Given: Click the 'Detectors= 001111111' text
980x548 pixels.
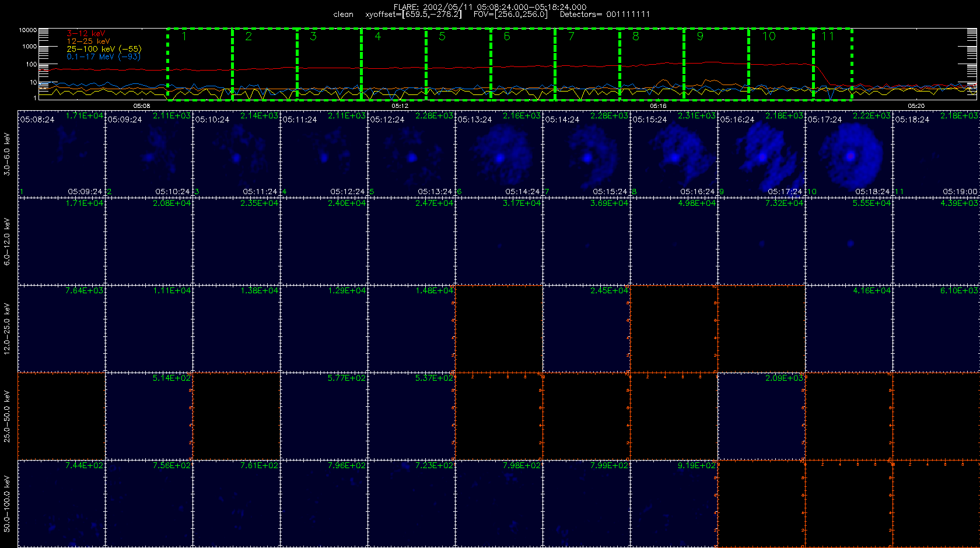Looking at the screenshot, I should click(x=605, y=15).
